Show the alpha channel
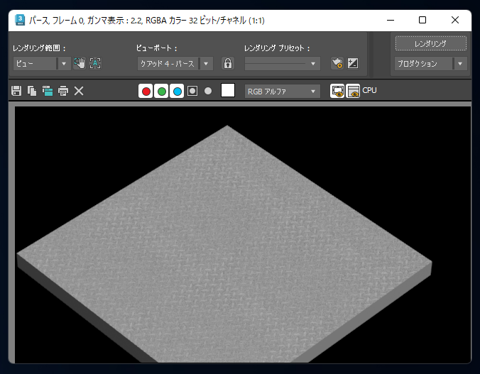Image resolution: width=480 pixels, height=374 pixels. [192, 91]
